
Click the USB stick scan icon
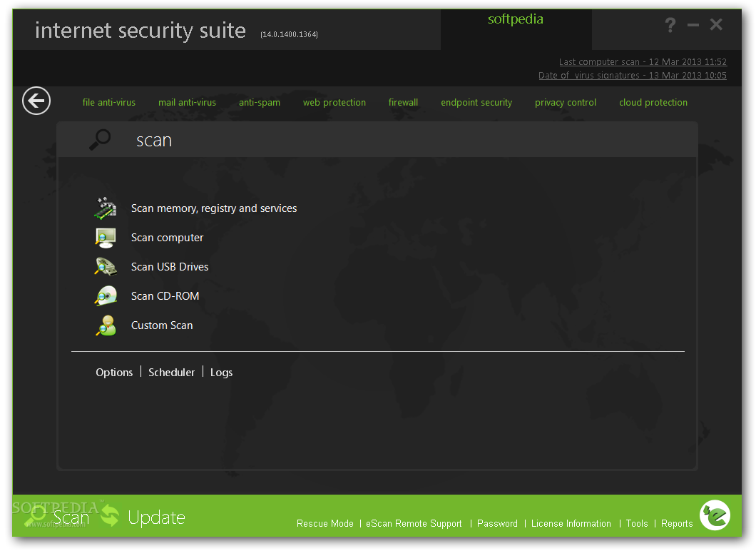pyautogui.click(x=105, y=267)
